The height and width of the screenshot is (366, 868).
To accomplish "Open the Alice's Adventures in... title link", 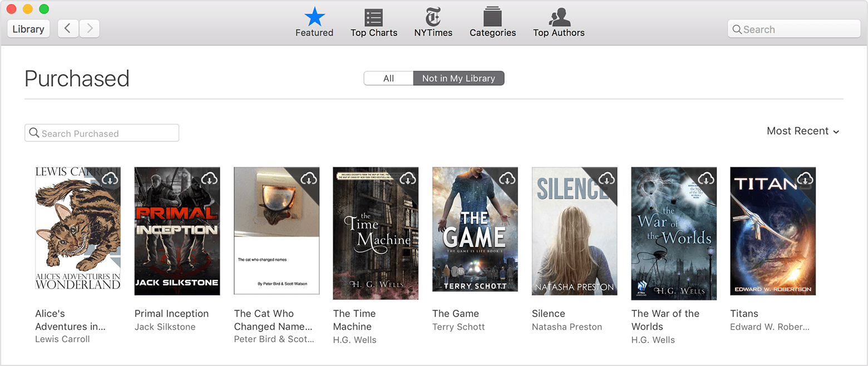I will (x=70, y=320).
